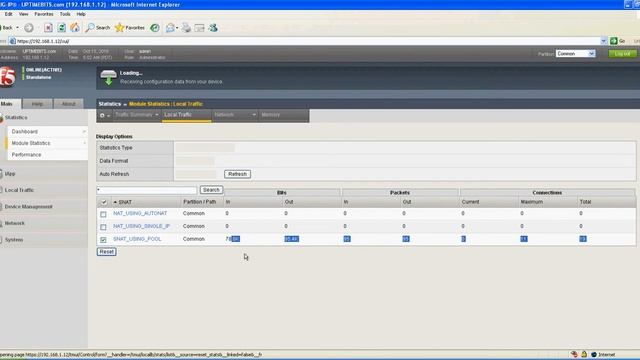Click the loading device download icon
640x360 pixels.
click(108, 77)
